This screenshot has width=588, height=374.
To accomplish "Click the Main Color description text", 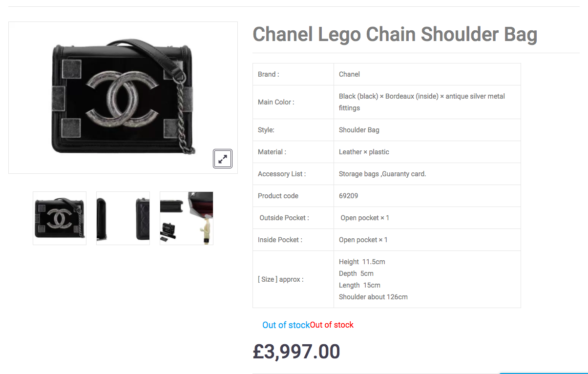I will pos(421,102).
